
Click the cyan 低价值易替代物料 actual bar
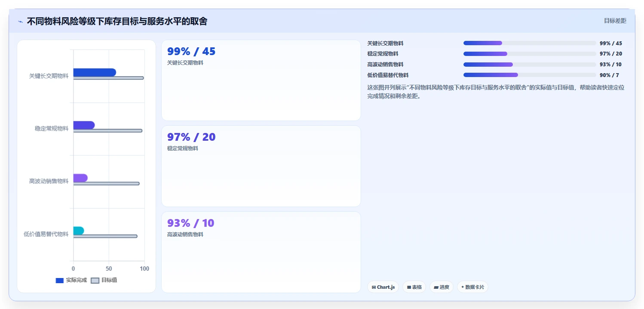coord(79,231)
